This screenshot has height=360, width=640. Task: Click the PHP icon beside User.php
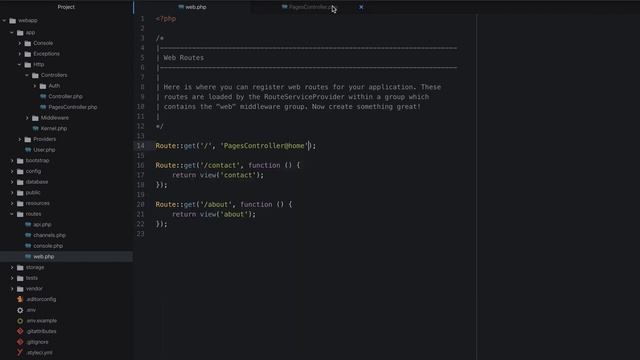[x=28, y=150]
